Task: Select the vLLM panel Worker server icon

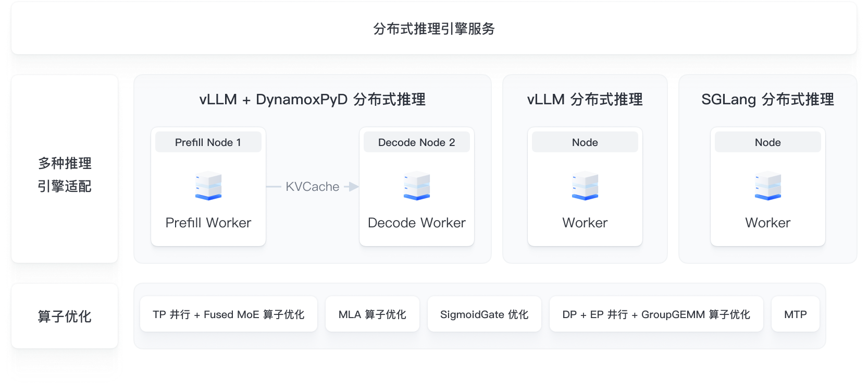Action: tap(585, 186)
